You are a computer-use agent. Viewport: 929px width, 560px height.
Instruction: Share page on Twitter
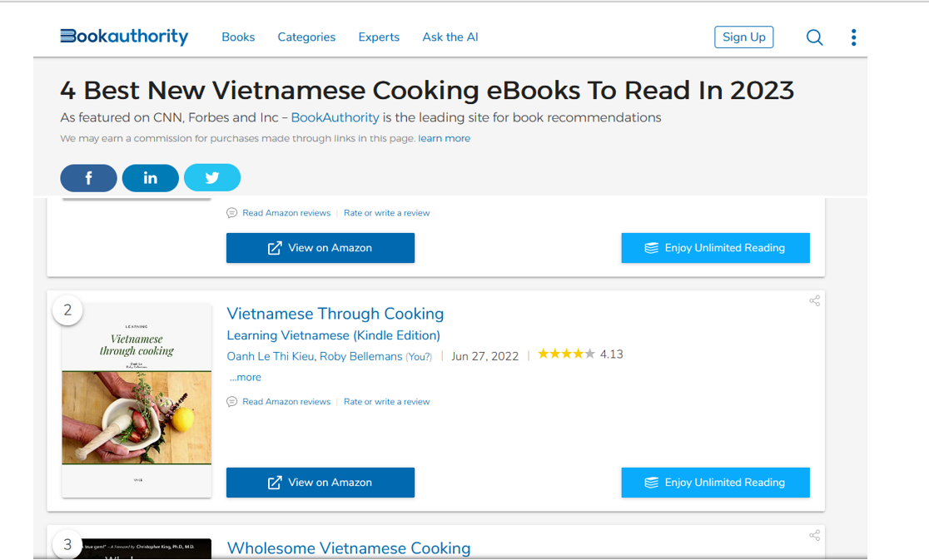(x=212, y=177)
